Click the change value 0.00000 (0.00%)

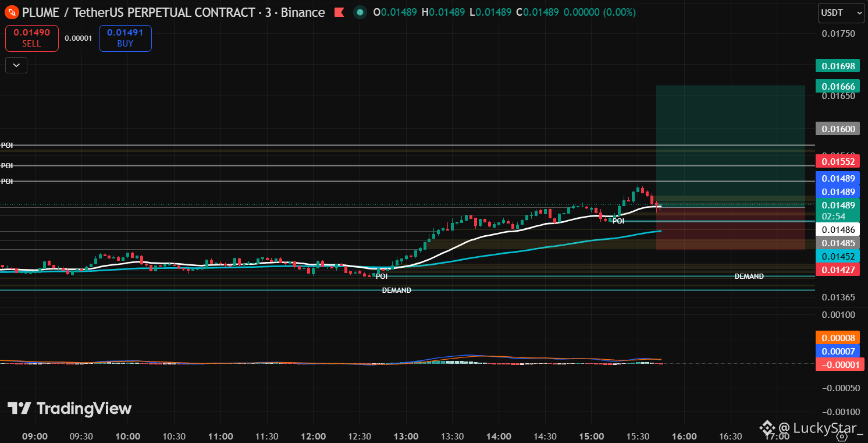600,12
